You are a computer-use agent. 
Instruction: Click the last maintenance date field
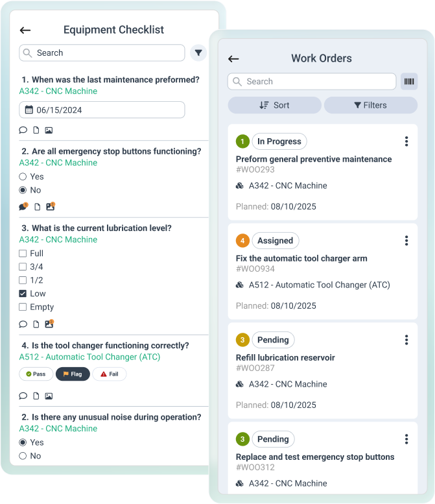tap(102, 110)
